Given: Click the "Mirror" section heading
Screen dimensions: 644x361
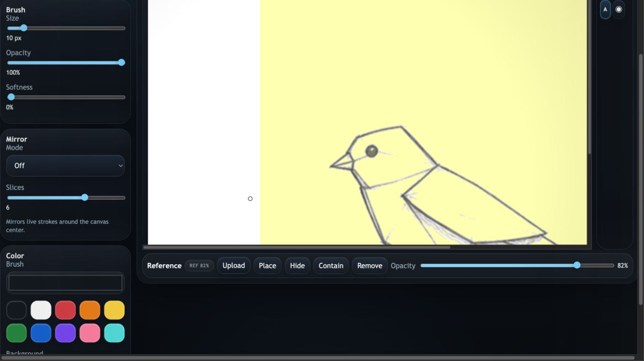Looking at the screenshot, I should coord(16,139).
